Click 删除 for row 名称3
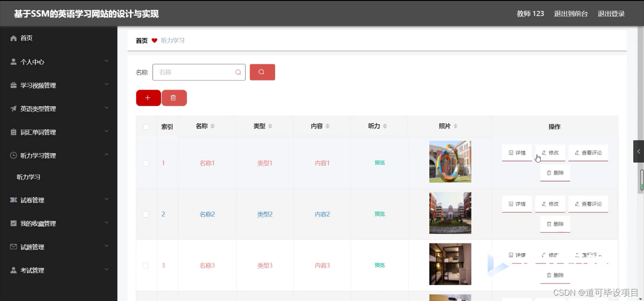This screenshot has width=644, height=301. [555, 275]
